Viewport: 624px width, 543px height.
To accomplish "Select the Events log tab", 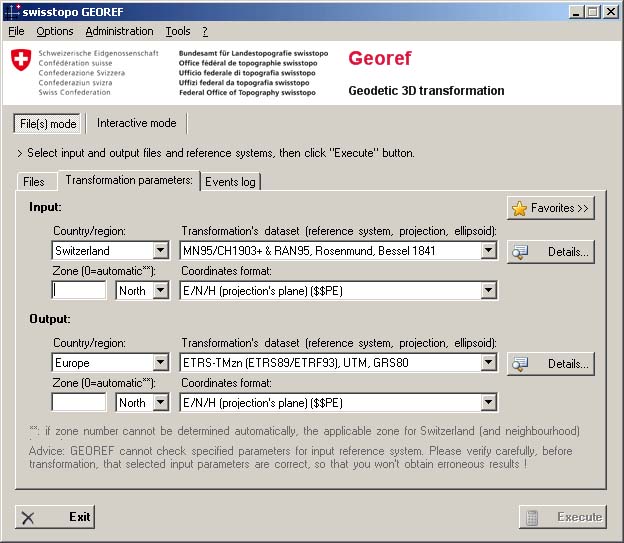I will point(230,182).
